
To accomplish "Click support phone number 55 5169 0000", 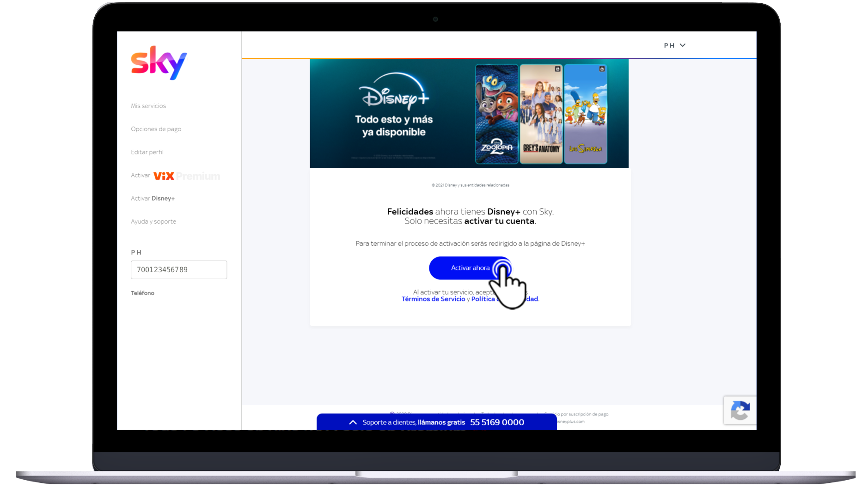I will [x=497, y=422].
